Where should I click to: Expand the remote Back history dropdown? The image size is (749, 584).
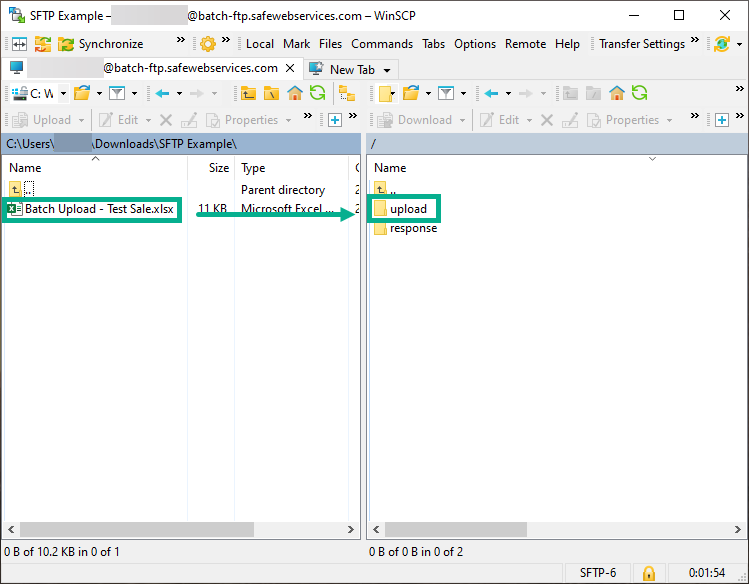click(x=508, y=93)
